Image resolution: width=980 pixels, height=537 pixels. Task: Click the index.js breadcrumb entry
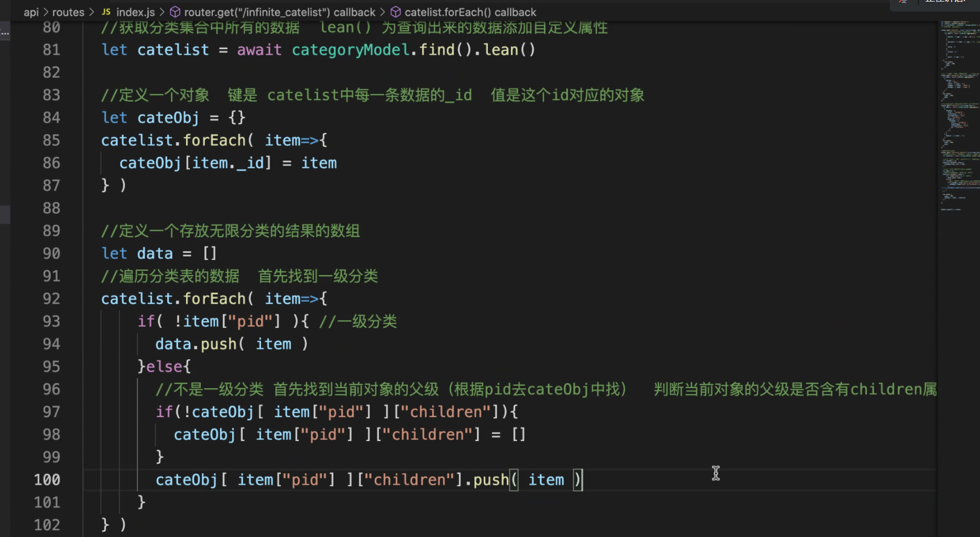[135, 12]
